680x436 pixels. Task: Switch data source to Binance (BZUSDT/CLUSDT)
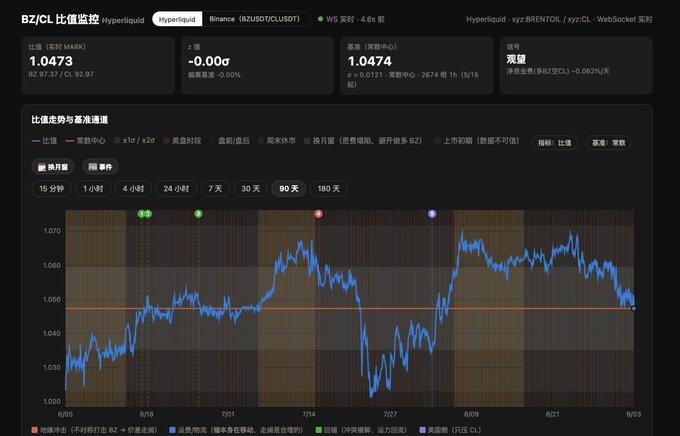pos(255,19)
